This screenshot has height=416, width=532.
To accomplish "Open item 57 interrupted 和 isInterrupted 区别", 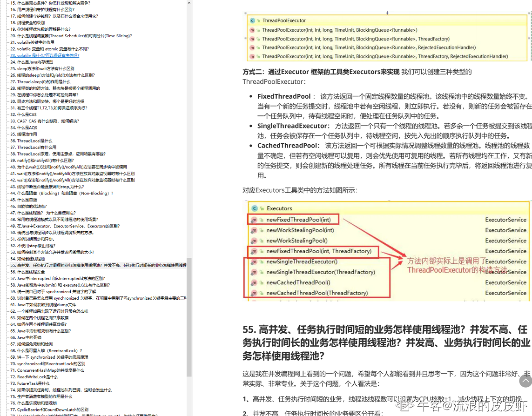I will (x=58, y=278).
